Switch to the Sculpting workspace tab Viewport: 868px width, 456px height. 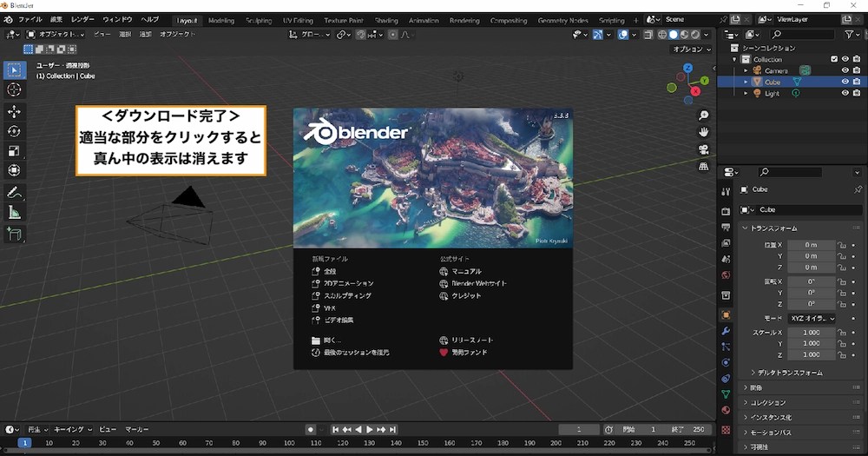pyautogui.click(x=259, y=21)
